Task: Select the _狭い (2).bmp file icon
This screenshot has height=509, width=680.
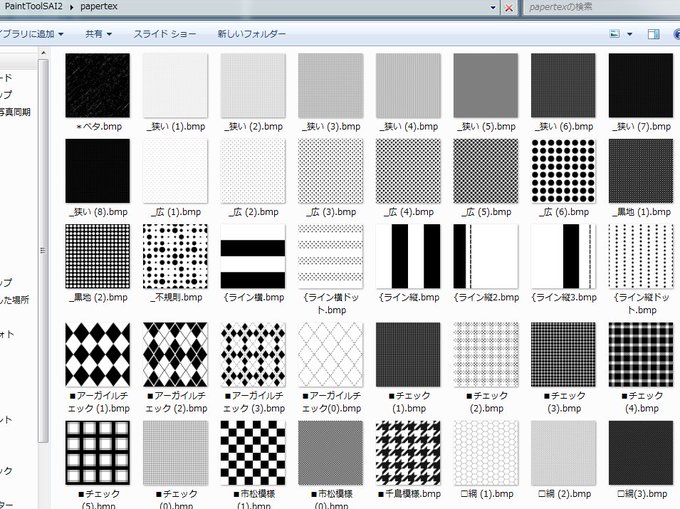Action: click(x=253, y=85)
